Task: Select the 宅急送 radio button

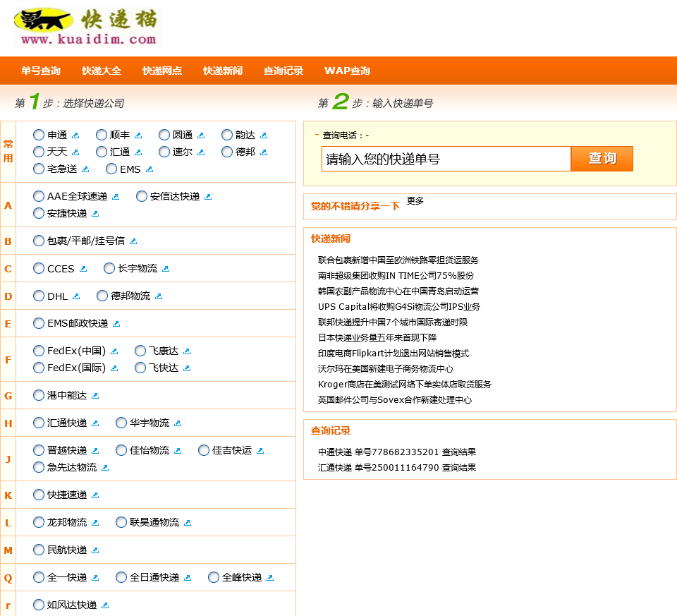Action: coord(39,169)
